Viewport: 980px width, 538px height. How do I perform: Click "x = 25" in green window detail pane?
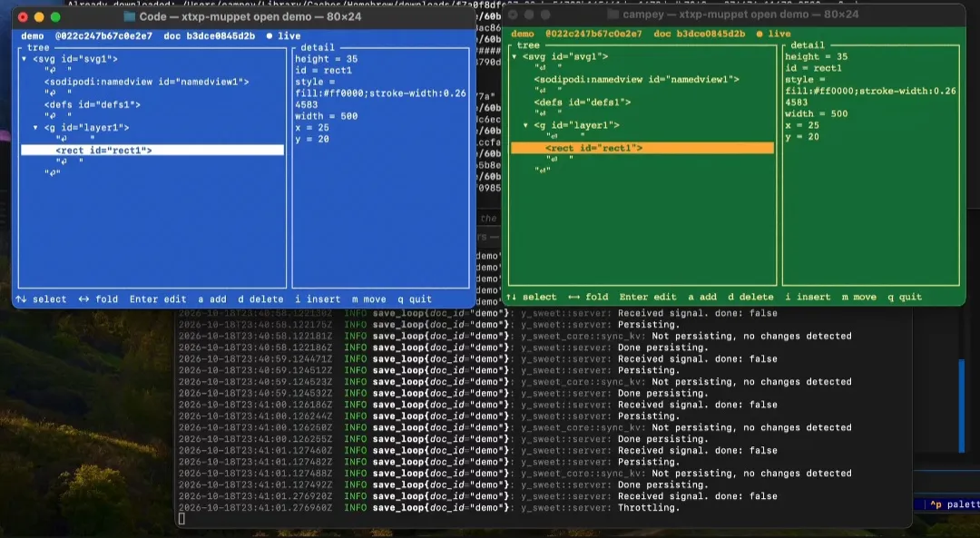pos(802,125)
